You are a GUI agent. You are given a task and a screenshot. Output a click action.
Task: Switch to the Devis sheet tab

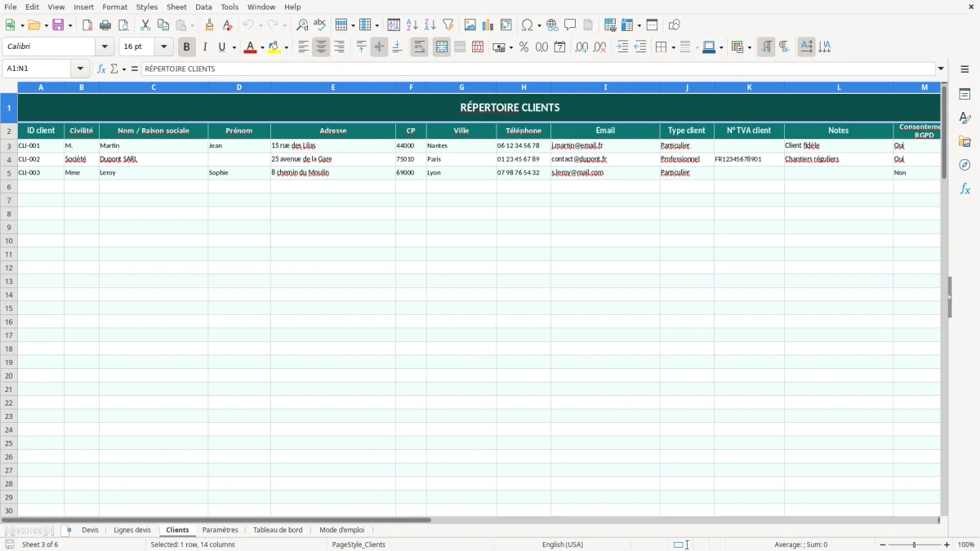pos(90,531)
